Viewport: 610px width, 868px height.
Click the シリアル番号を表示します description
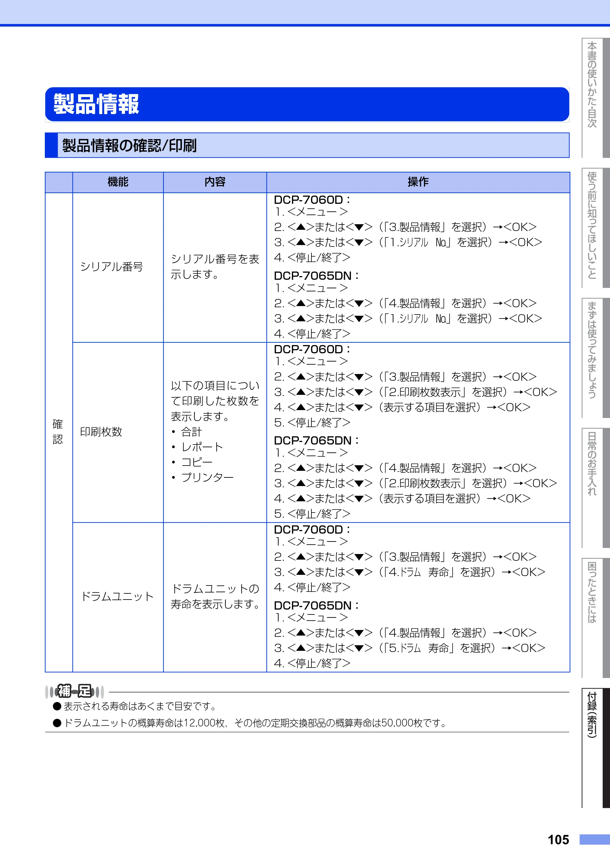click(215, 267)
